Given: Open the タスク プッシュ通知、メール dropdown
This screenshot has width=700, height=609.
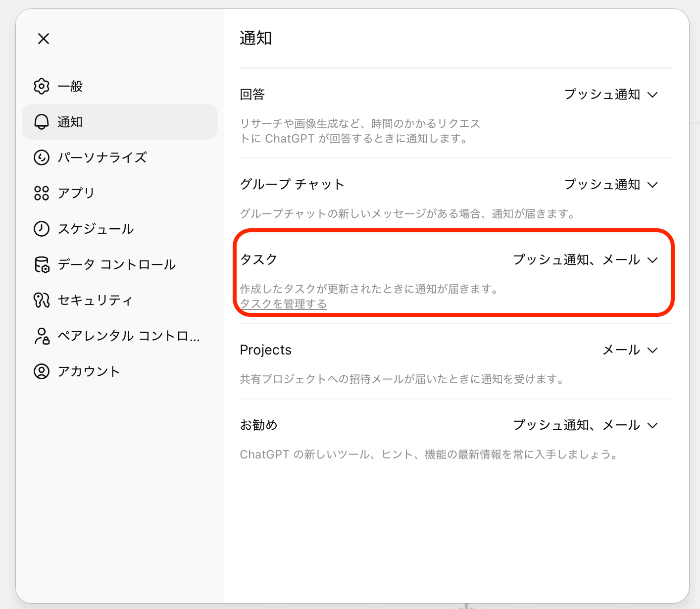Looking at the screenshot, I should (x=585, y=260).
